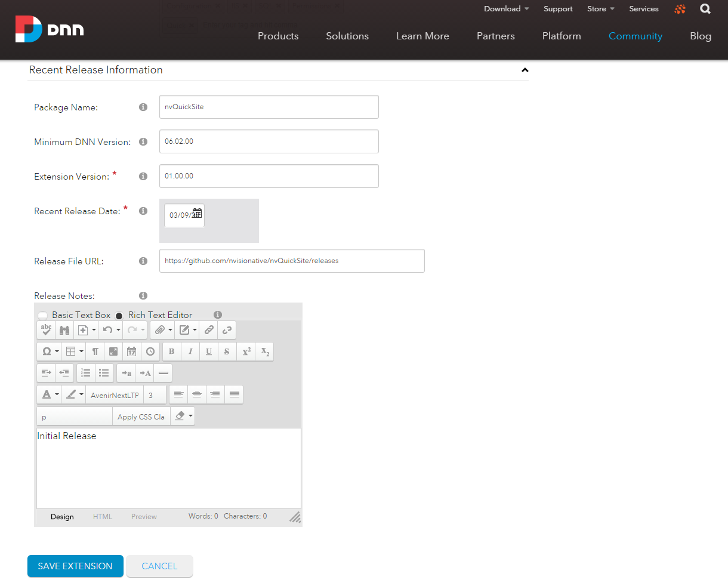Select the Rich Text Editor option
The height and width of the screenshot is (583, 728).
(x=119, y=315)
